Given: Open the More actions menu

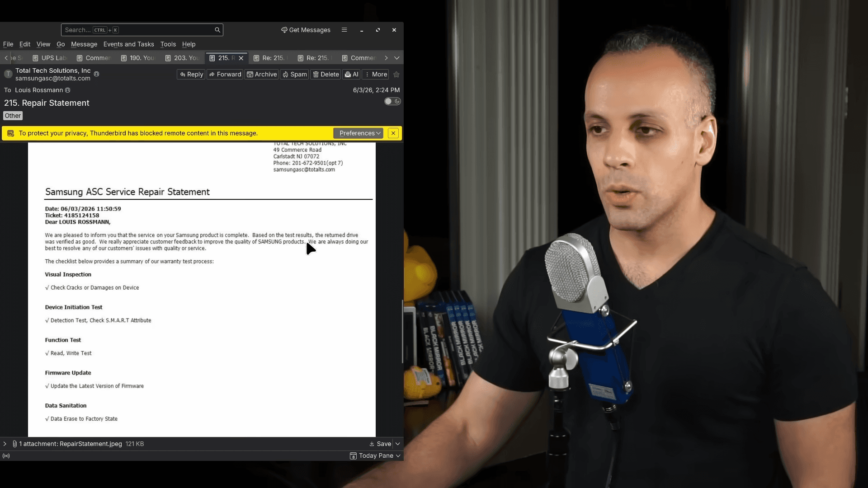Looking at the screenshot, I should pos(376,75).
